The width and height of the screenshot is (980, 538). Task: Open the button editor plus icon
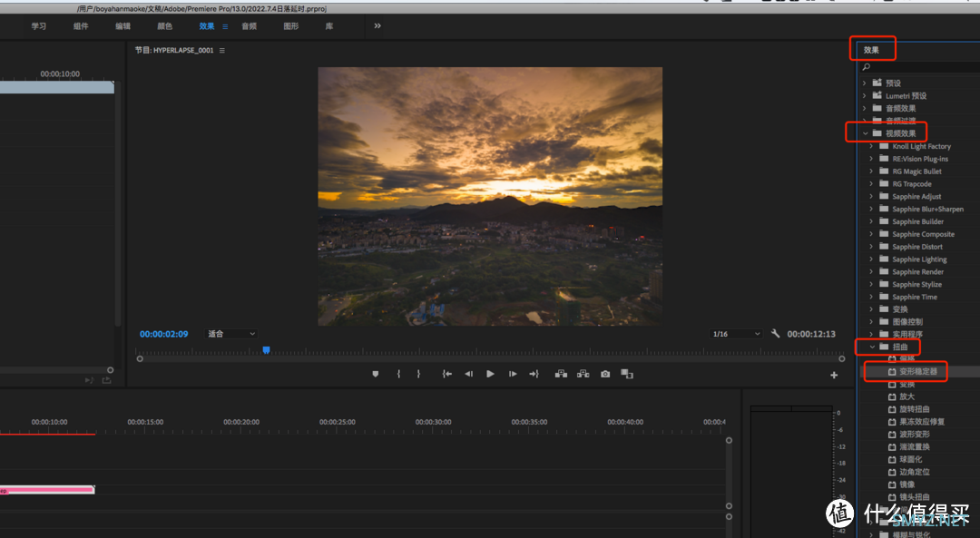(x=834, y=375)
